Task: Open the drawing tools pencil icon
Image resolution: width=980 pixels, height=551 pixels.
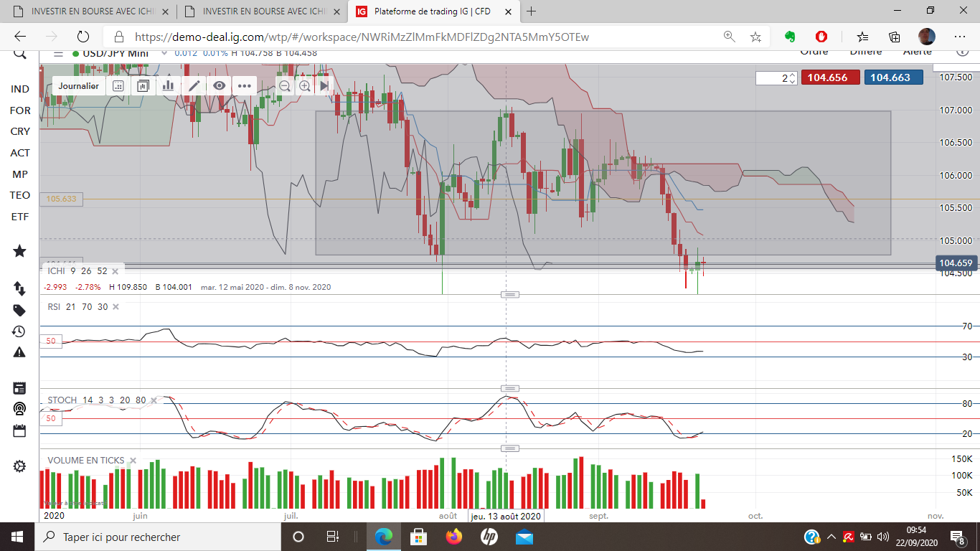Action: tap(194, 85)
